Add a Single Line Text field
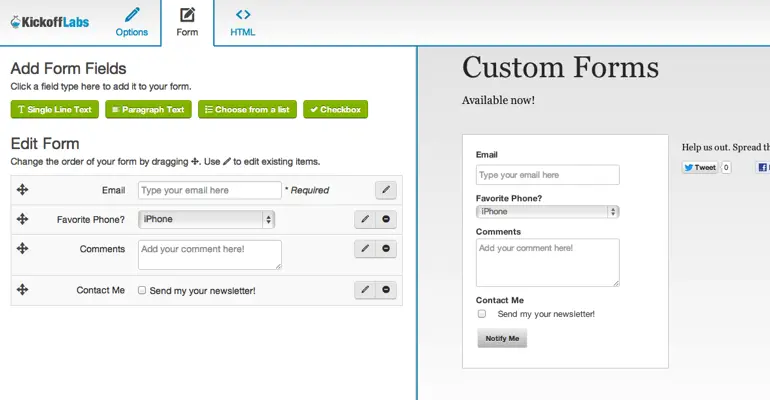Screen dimensions: 770x400 pyautogui.click(x=55, y=109)
